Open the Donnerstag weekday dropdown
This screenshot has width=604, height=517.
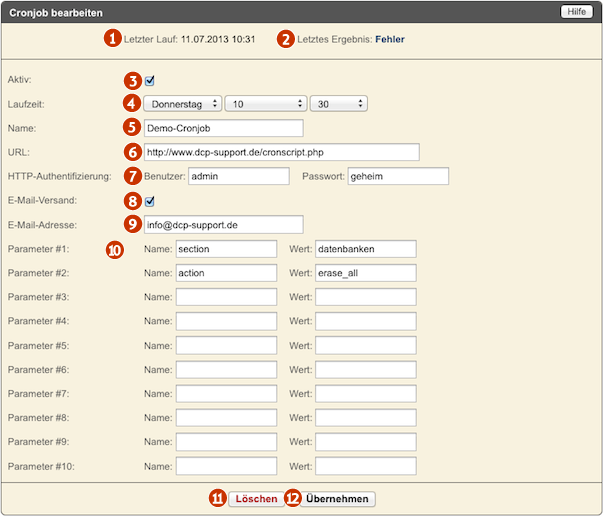(x=183, y=104)
